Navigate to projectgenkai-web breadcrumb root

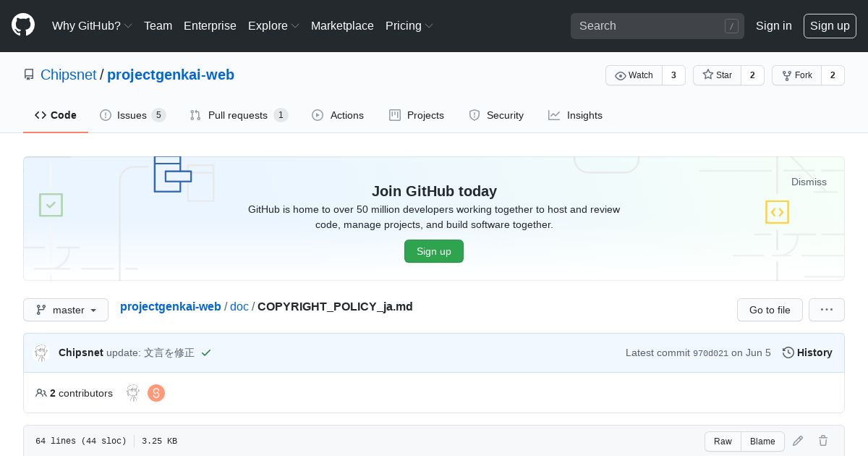[171, 306]
